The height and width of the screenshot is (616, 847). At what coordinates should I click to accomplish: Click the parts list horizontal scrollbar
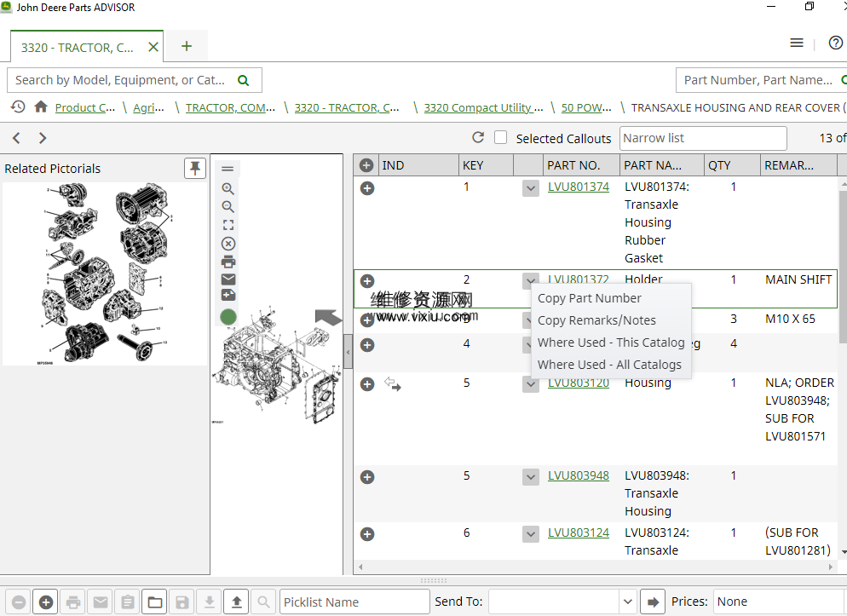[596, 567]
